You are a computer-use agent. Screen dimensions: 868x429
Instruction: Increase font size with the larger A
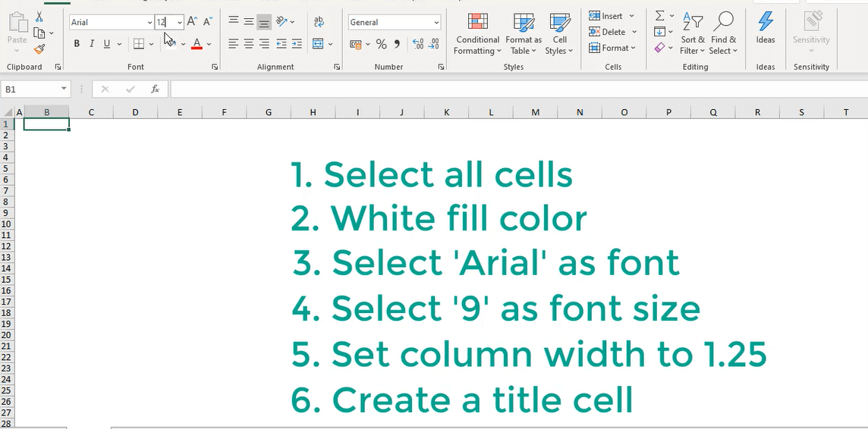[192, 21]
